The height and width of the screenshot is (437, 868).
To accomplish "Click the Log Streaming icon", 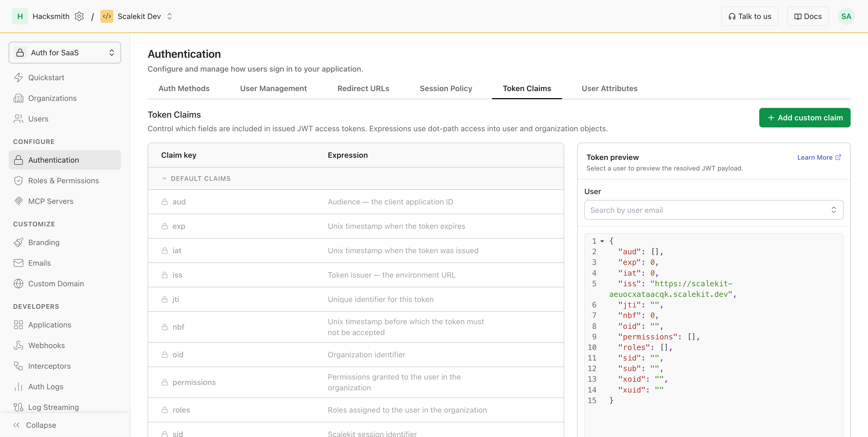I will [18, 407].
